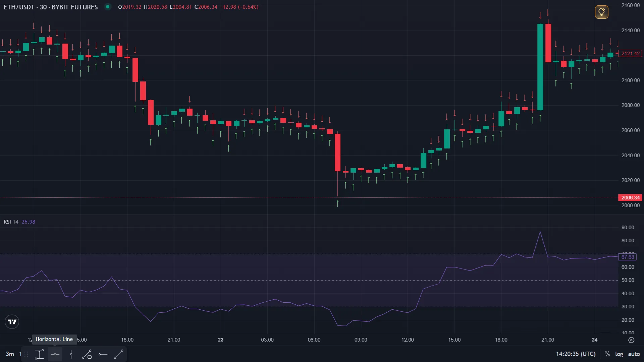
Task: Click the 09:00 time axis label
Action: click(361, 340)
